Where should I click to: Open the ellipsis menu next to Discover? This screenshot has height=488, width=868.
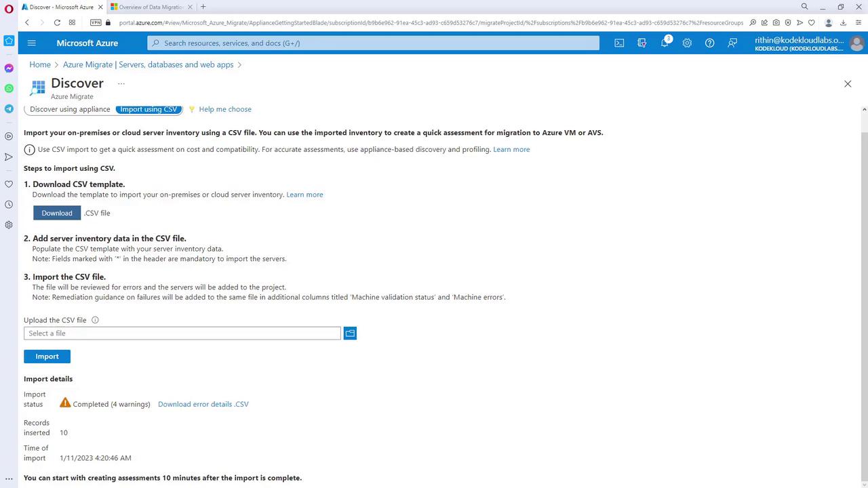121,84
